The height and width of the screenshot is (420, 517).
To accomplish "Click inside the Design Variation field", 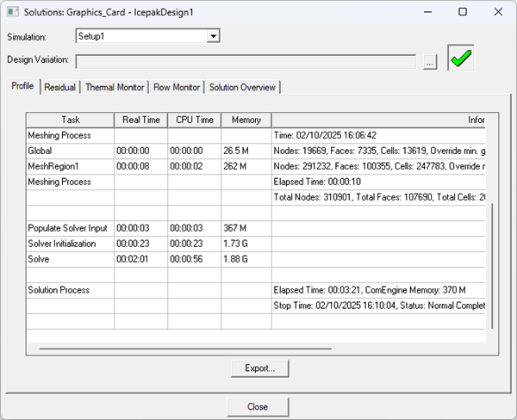I will [x=248, y=61].
